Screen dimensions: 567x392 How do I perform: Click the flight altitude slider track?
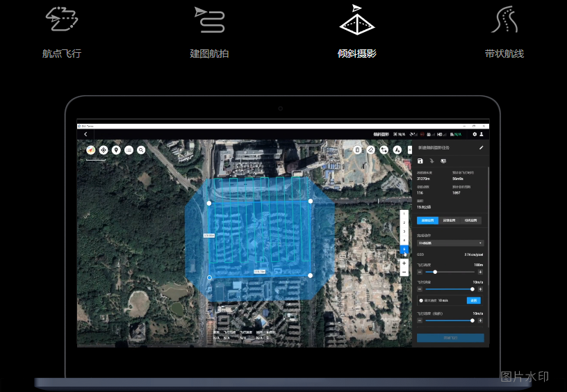(452, 272)
